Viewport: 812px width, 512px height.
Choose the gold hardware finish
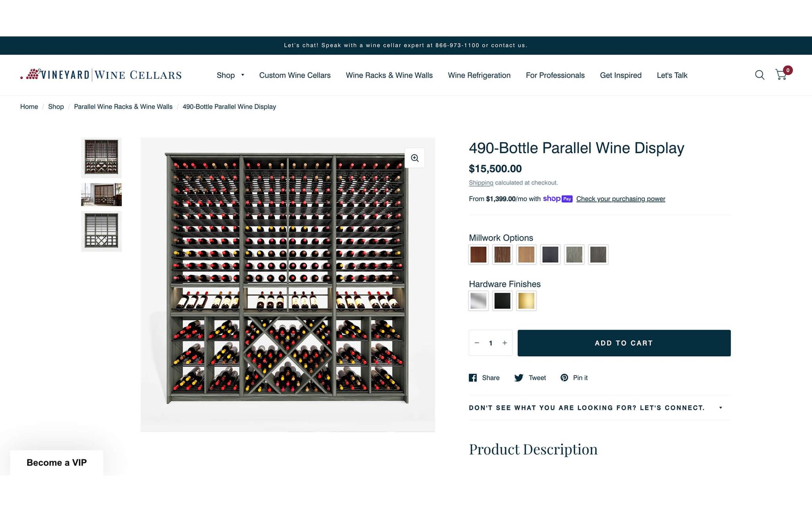(x=526, y=301)
